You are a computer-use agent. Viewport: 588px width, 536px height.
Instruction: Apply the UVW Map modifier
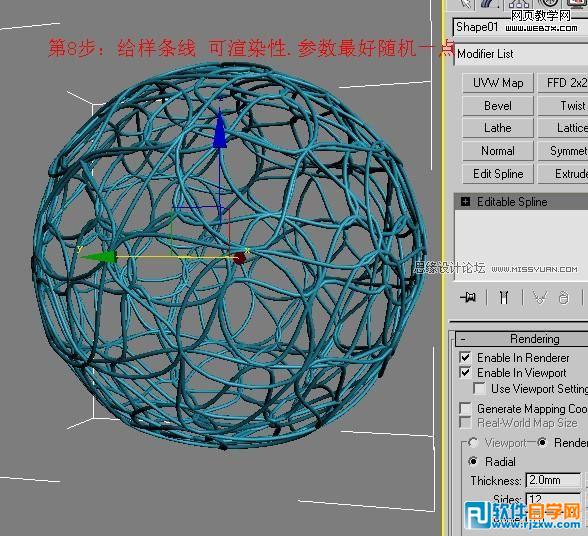point(498,83)
